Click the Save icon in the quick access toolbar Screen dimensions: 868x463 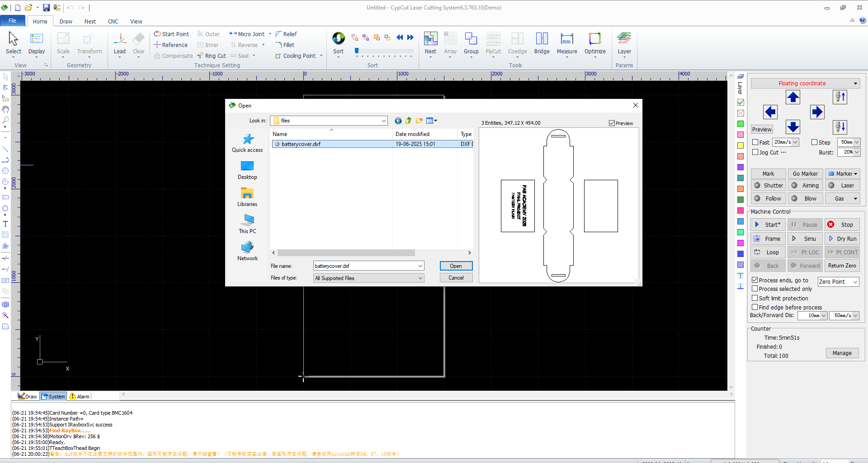(46, 8)
